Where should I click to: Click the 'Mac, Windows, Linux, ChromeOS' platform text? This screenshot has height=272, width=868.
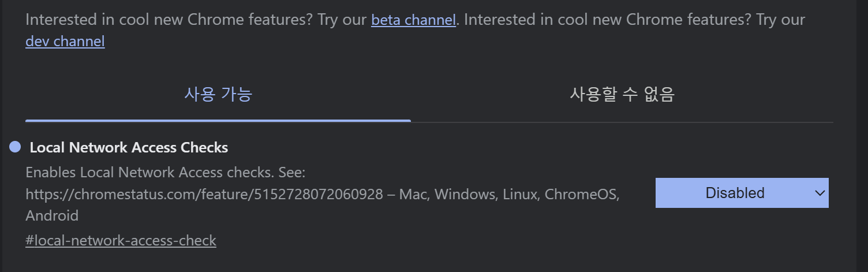509,194
